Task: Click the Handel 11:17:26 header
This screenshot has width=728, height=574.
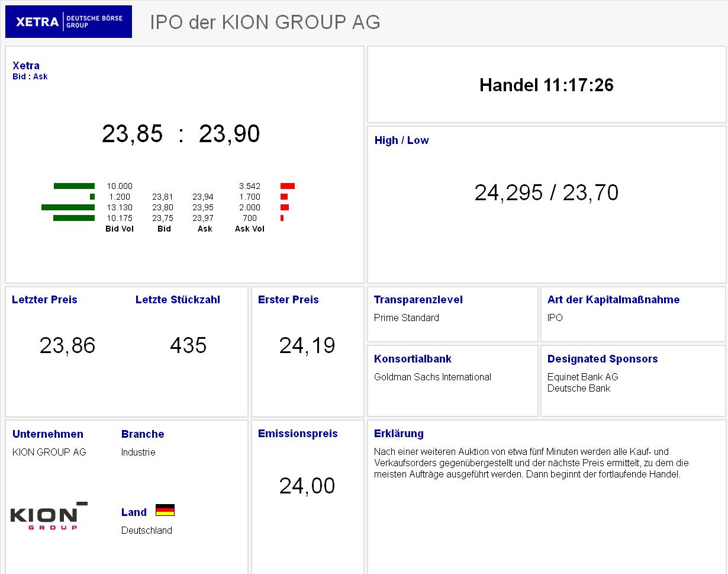Action: tap(546, 85)
